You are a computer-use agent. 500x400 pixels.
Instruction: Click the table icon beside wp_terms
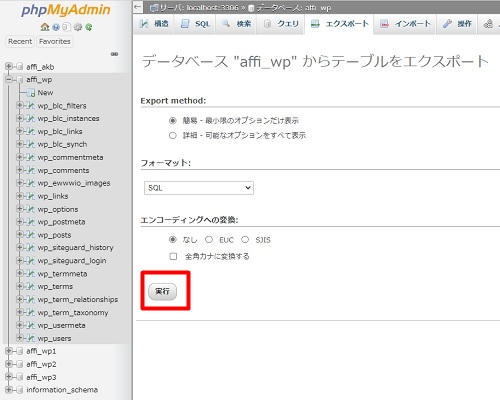[x=30, y=286]
